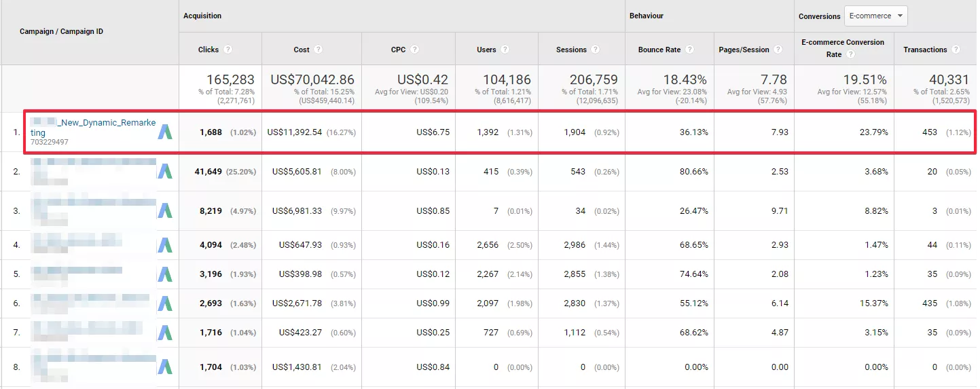This screenshot has height=389, width=980.
Task: Click conversion rate 23.79% cell
Action: [872, 132]
